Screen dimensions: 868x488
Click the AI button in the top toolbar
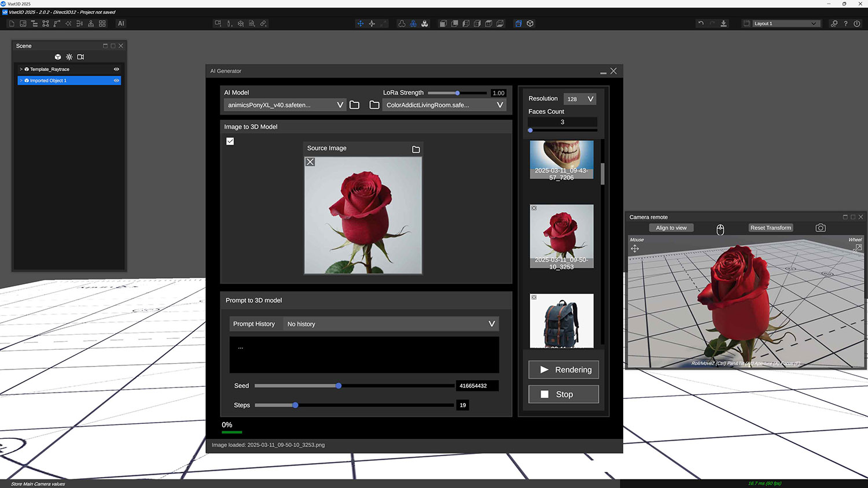tap(121, 24)
